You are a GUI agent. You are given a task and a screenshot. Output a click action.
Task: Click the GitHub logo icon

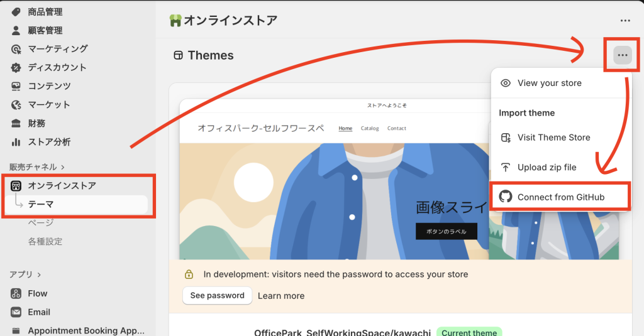(505, 197)
